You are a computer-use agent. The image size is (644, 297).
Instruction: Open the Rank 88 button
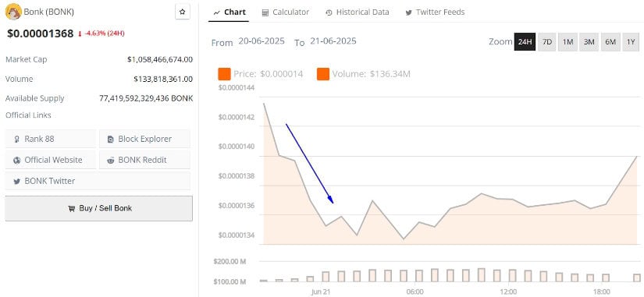(50, 139)
